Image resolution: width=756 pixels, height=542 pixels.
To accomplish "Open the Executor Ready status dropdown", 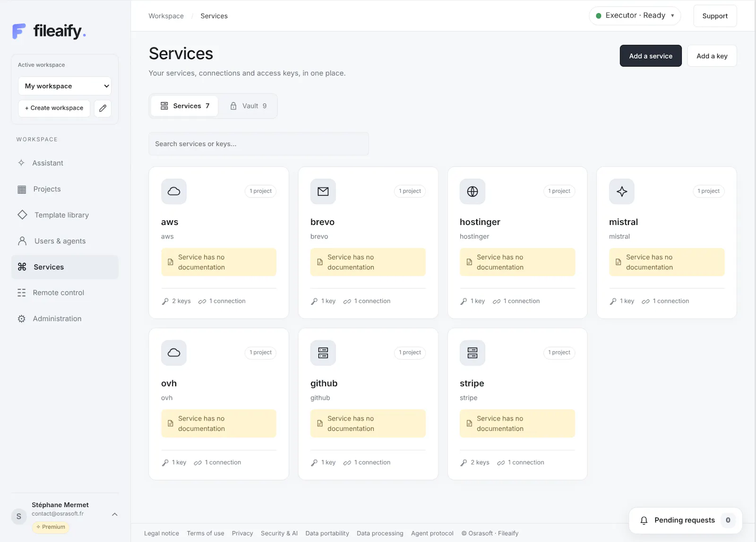I will click(x=635, y=16).
